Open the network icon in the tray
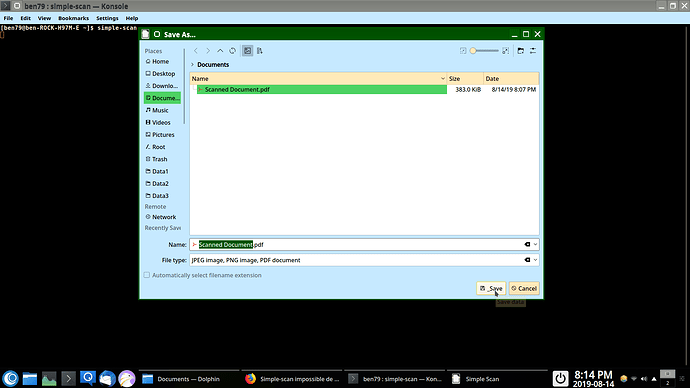This screenshot has height=388, width=690. click(x=634, y=379)
